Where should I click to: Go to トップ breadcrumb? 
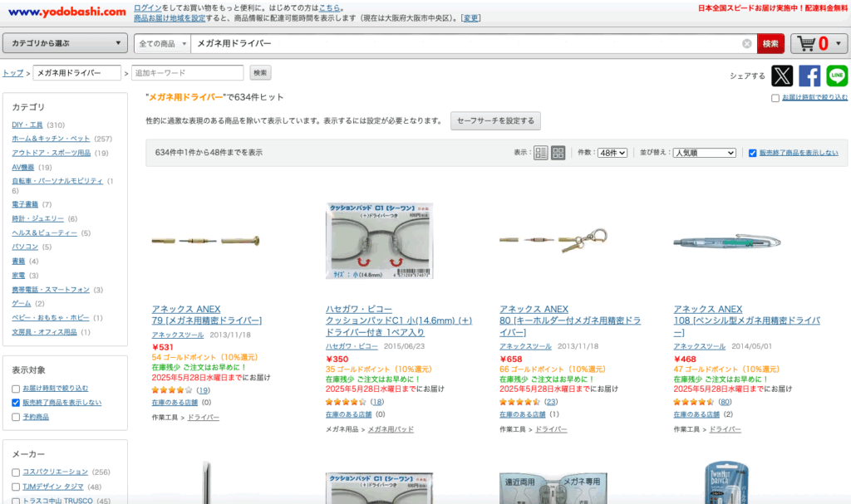[x=13, y=73]
